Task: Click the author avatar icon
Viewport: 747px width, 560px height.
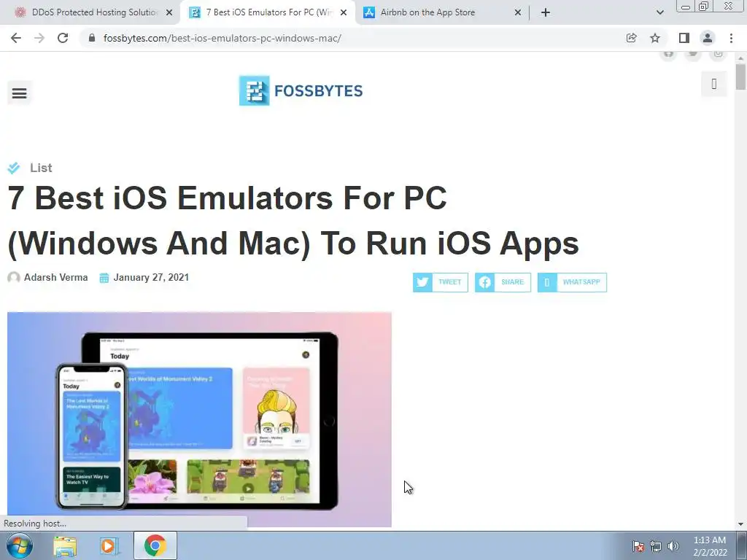Action: tap(14, 277)
